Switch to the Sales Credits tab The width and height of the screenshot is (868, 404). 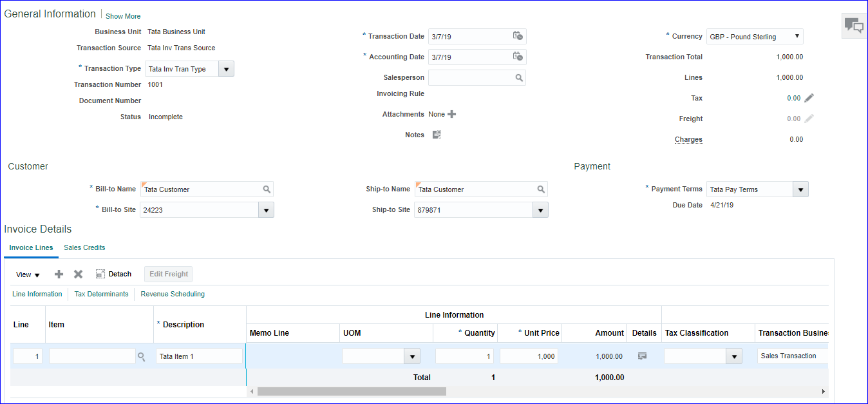tap(84, 247)
